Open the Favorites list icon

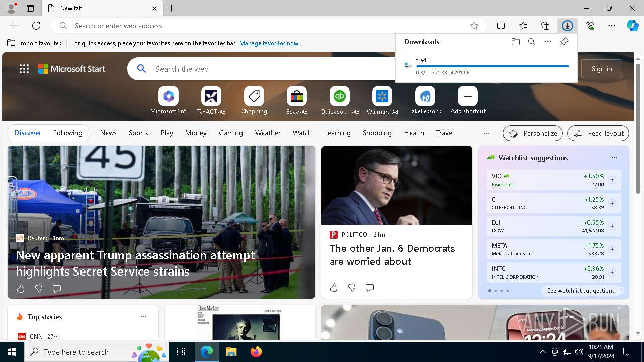pos(523,26)
